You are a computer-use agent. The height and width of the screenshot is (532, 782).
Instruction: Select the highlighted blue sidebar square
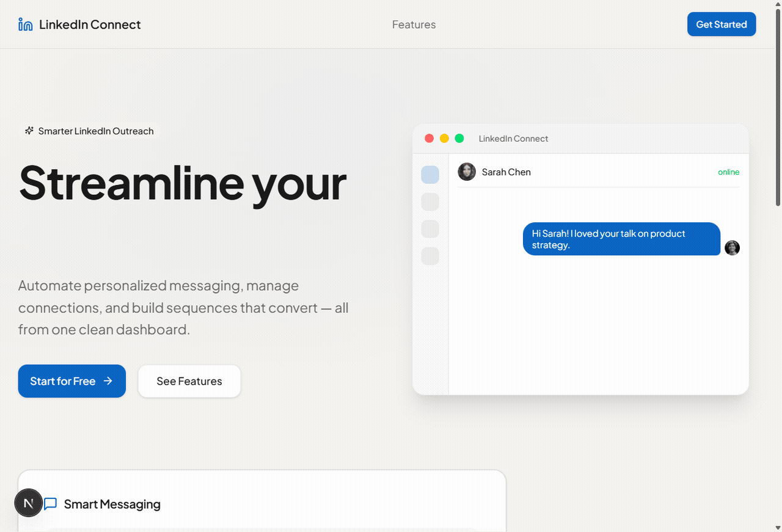(x=430, y=175)
